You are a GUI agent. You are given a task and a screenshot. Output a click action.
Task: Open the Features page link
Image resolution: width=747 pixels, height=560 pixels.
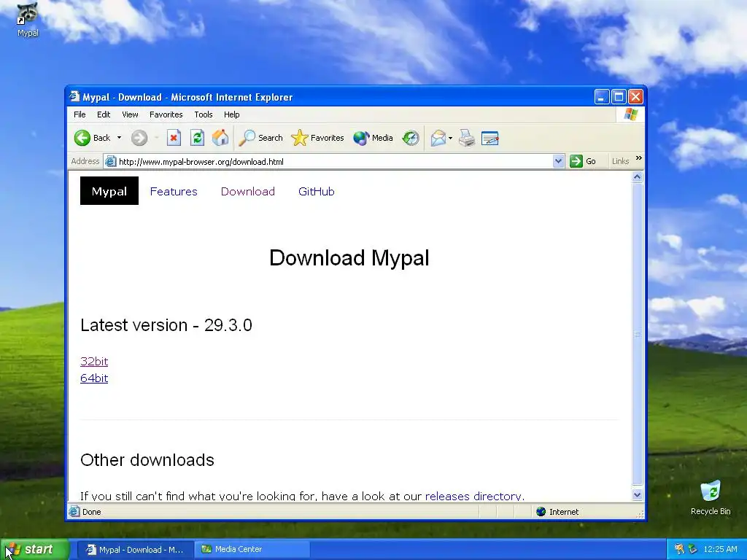tap(174, 192)
